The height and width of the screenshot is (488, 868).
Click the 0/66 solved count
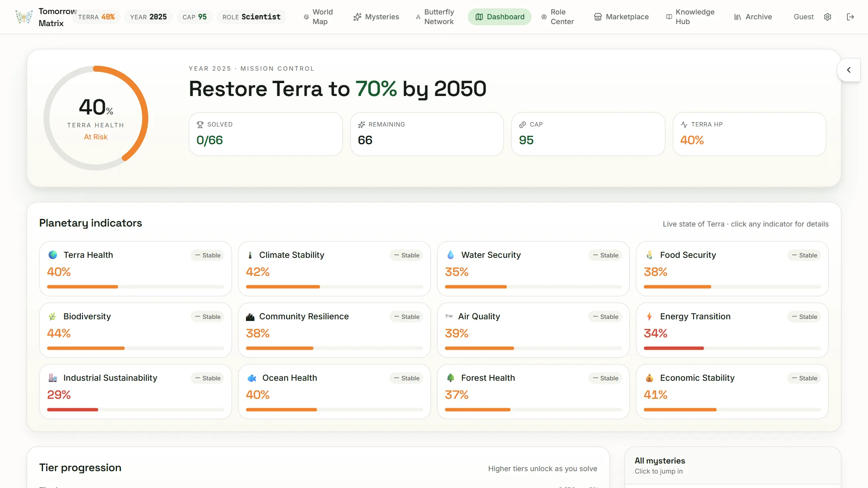209,140
